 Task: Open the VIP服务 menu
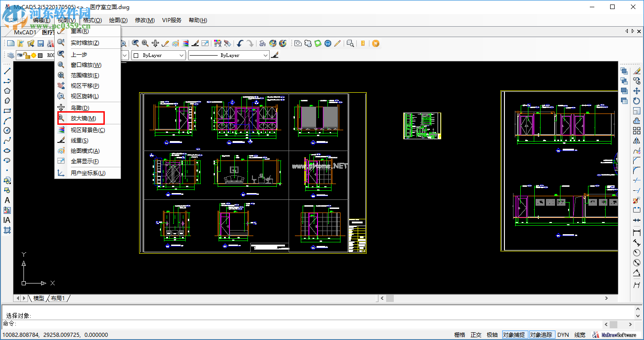(x=172, y=20)
